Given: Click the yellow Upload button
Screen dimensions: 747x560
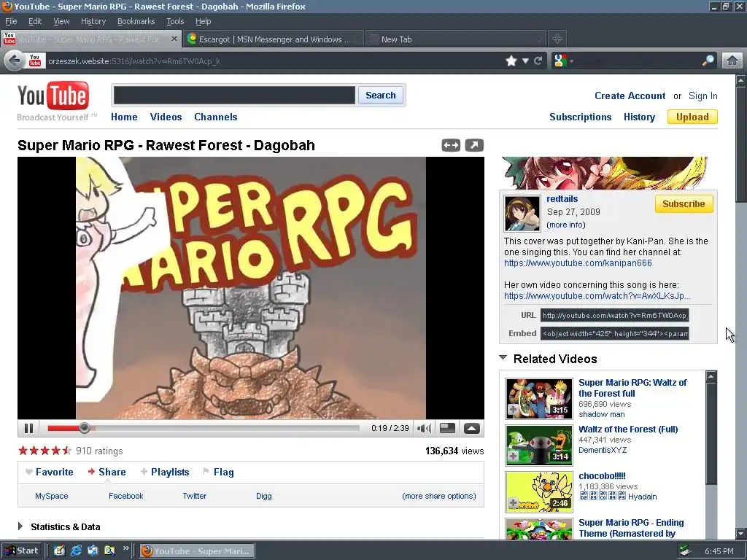Looking at the screenshot, I should [692, 117].
